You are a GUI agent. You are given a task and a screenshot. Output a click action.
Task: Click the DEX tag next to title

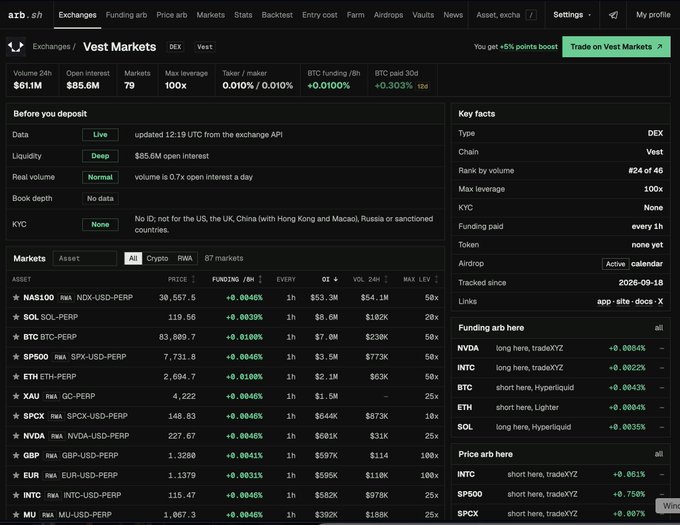175,47
